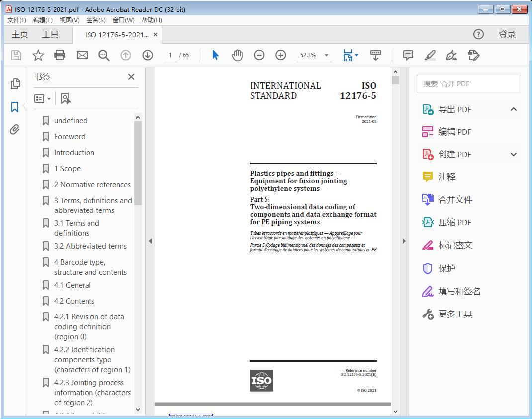Screen dimensions: 532x419
Task: Add a comment note tool
Action: click(408, 55)
